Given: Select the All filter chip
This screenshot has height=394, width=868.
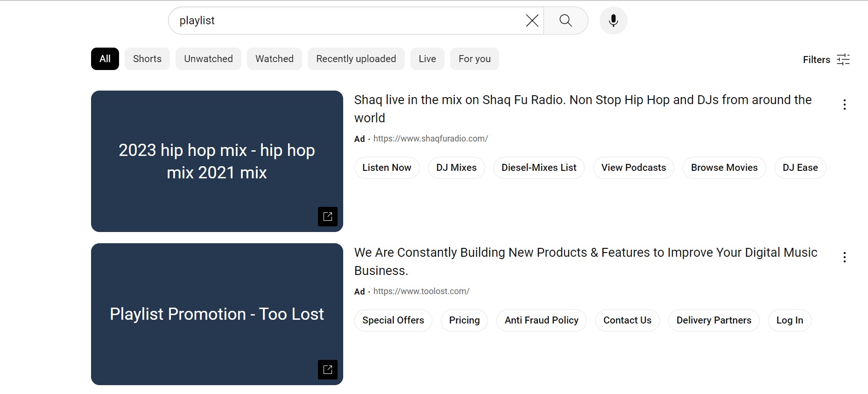Looking at the screenshot, I should (105, 59).
